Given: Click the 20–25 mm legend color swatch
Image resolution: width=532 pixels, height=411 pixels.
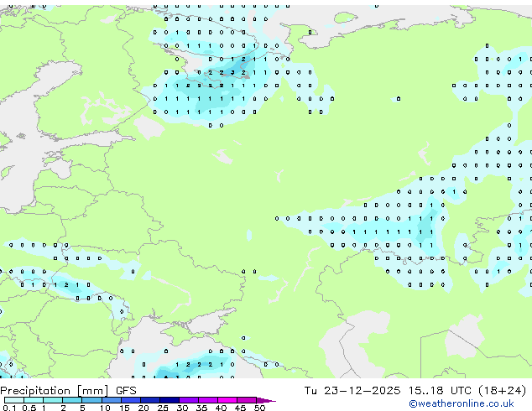Looking at the screenshot, I should pos(150,400).
